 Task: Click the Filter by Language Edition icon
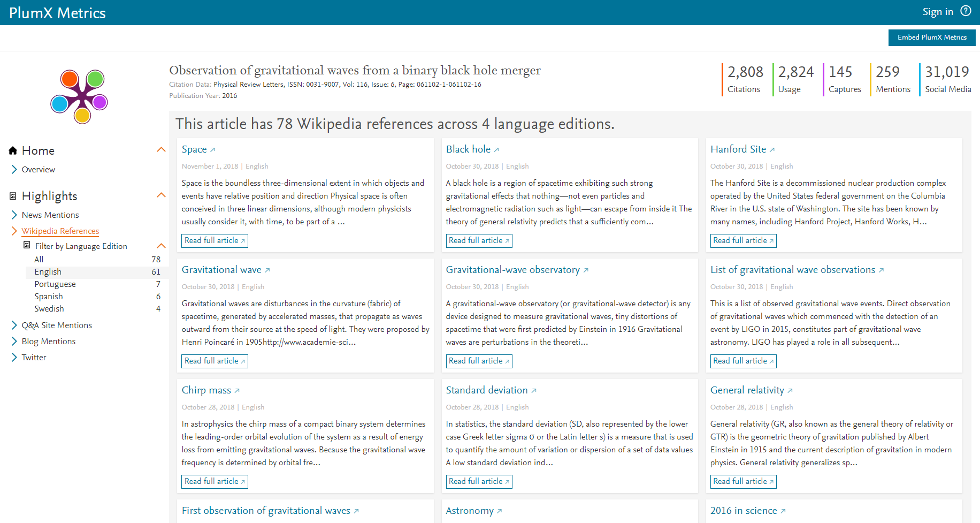tap(27, 246)
